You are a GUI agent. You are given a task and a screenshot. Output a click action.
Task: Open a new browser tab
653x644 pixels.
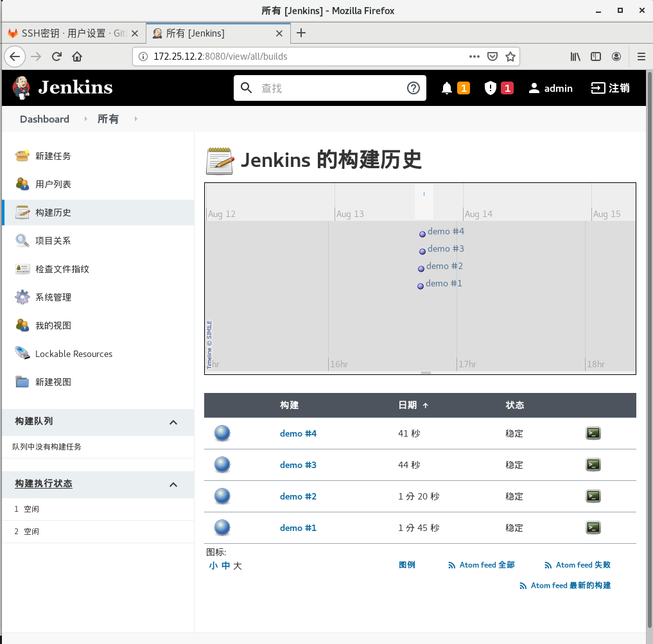(300, 33)
